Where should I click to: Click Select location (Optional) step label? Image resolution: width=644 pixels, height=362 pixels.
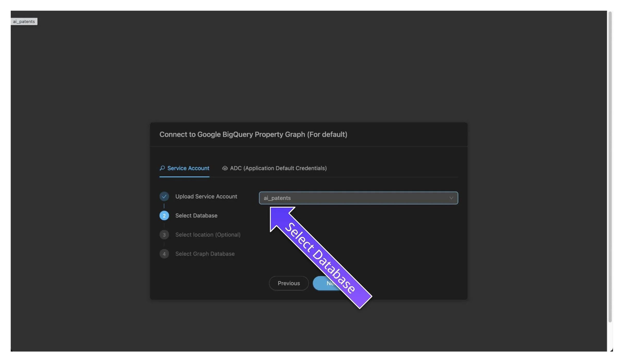[x=208, y=235]
